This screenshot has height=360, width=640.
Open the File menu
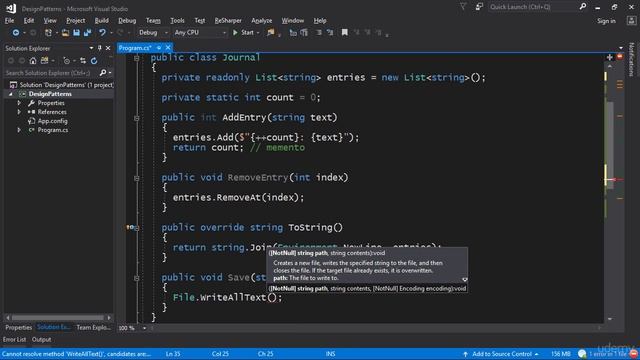click(x=9, y=20)
